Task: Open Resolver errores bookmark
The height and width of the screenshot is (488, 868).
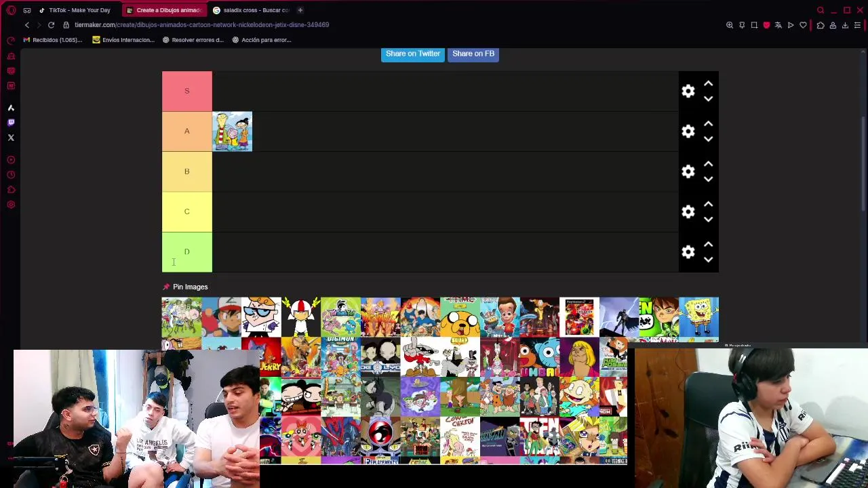Action: 193,40
